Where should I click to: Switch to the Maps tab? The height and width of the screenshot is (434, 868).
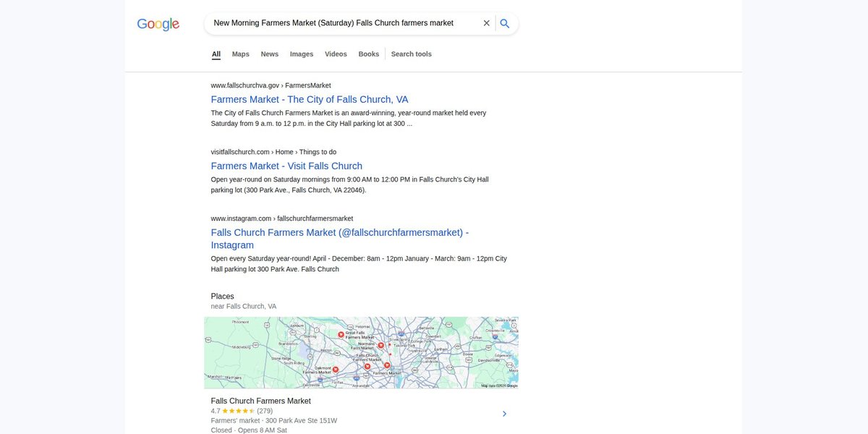(x=241, y=54)
